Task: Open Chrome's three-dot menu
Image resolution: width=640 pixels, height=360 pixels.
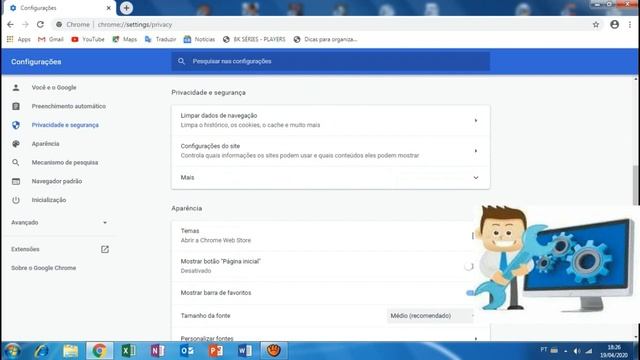Action: 630,24
